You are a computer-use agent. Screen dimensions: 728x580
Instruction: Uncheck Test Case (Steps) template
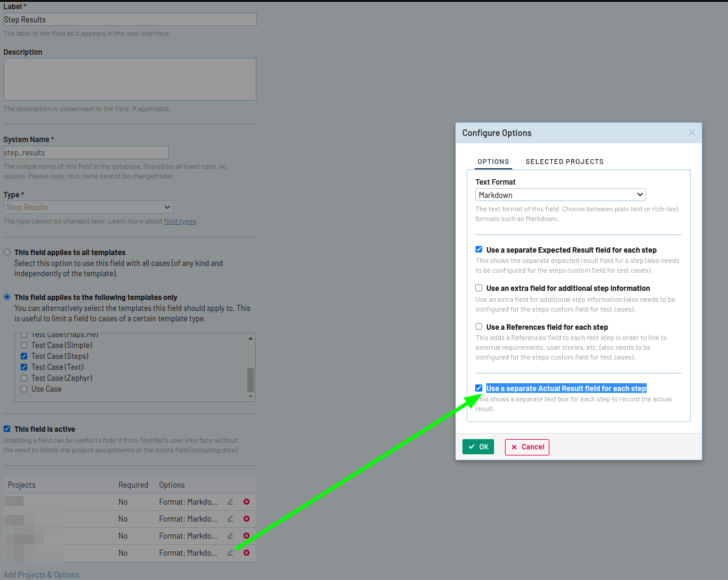tap(24, 356)
